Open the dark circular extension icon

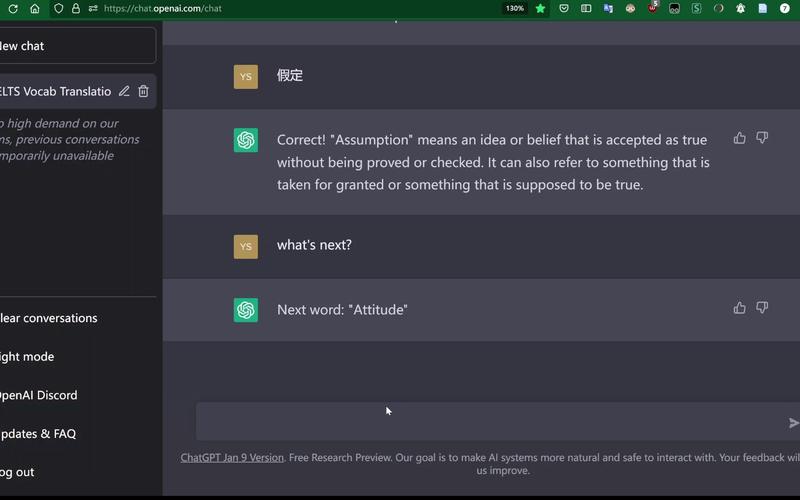click(x=719, y=9)
